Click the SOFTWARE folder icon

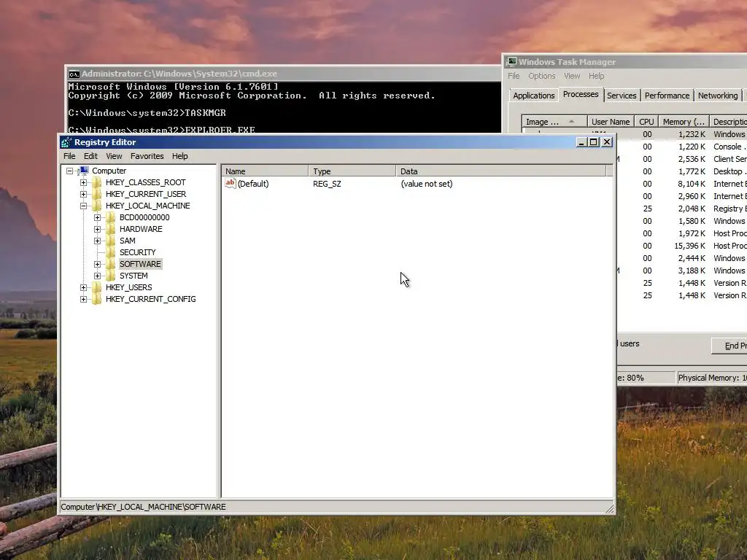[x=111, y=264]
